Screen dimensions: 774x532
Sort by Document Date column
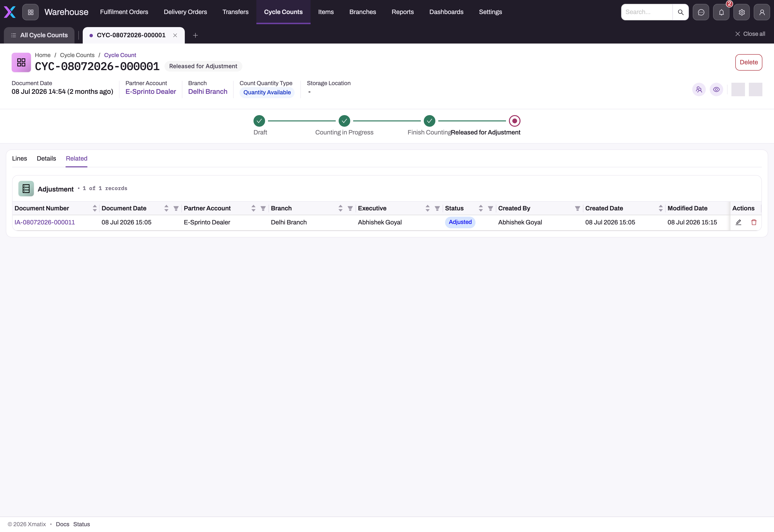coord(166,208)
